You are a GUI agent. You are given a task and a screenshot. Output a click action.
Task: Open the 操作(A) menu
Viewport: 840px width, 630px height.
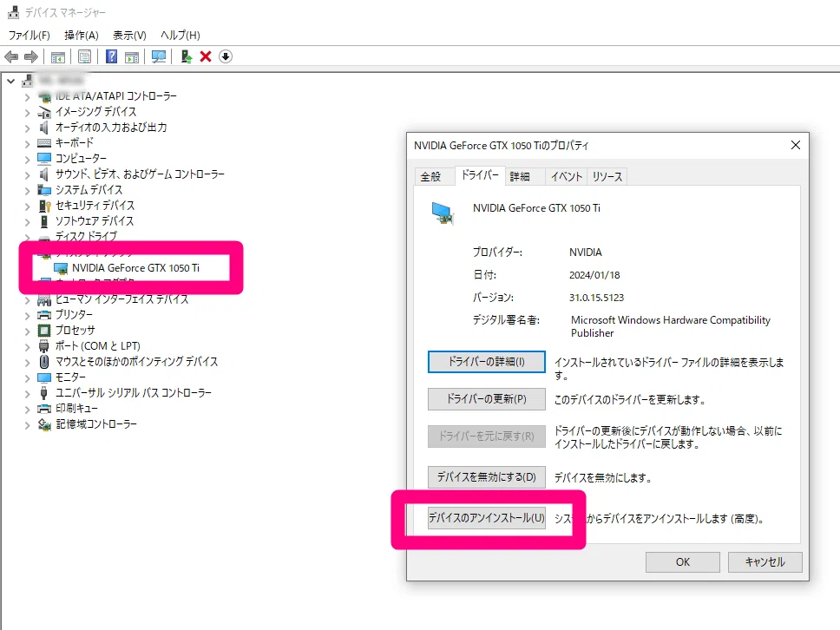point(82,36)
